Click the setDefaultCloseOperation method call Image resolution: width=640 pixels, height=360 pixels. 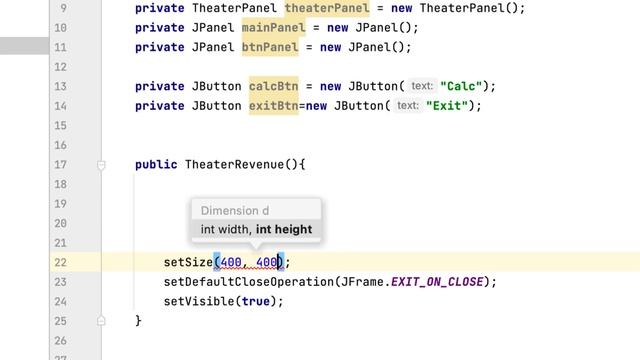coord(249,282)
